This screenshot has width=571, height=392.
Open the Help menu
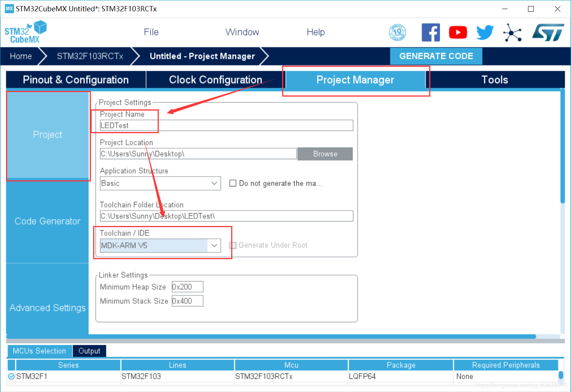coord(316,32)
